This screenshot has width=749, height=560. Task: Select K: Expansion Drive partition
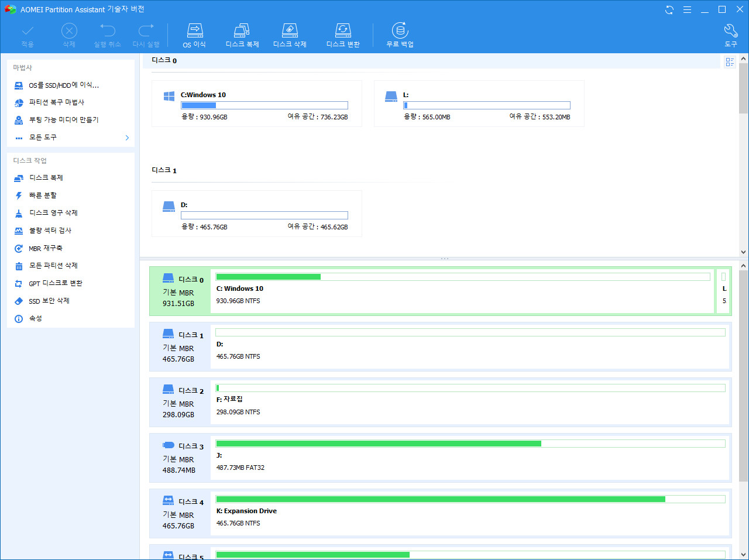[x=470, y=514]
